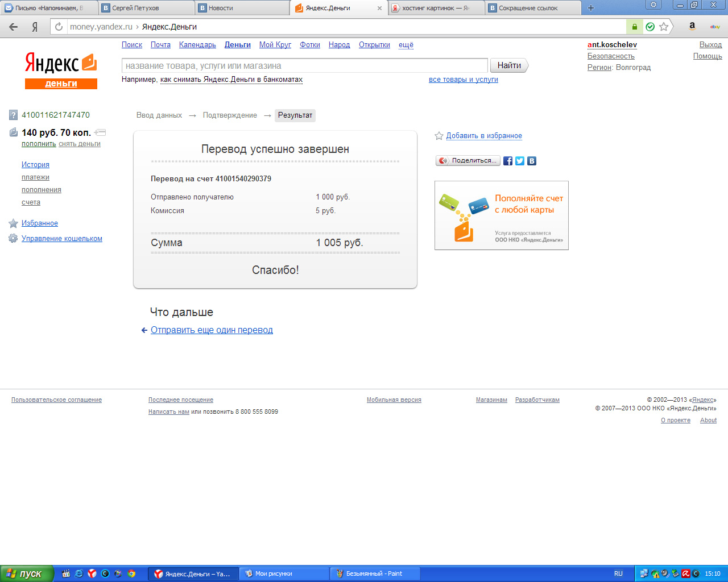The height and width of the screenshot is (582, 728).
Task: Bookmark the page with the star icon
Action: [x=664, y=27]
